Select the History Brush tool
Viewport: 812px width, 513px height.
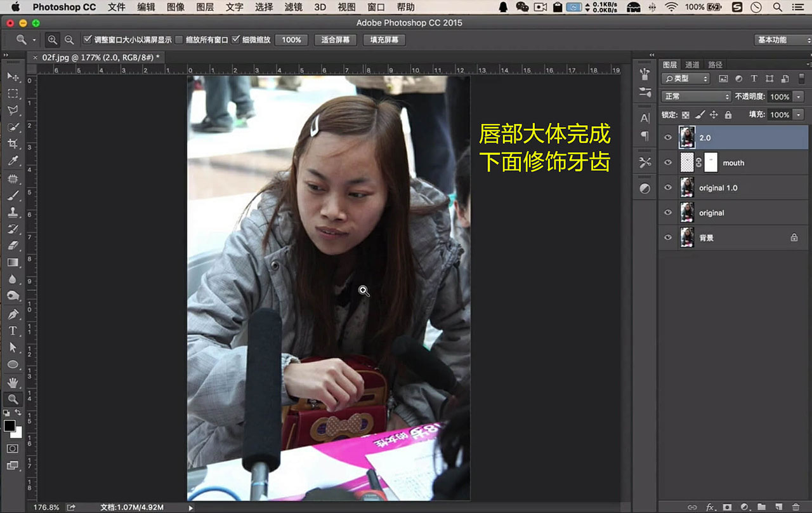coord(13,229)
